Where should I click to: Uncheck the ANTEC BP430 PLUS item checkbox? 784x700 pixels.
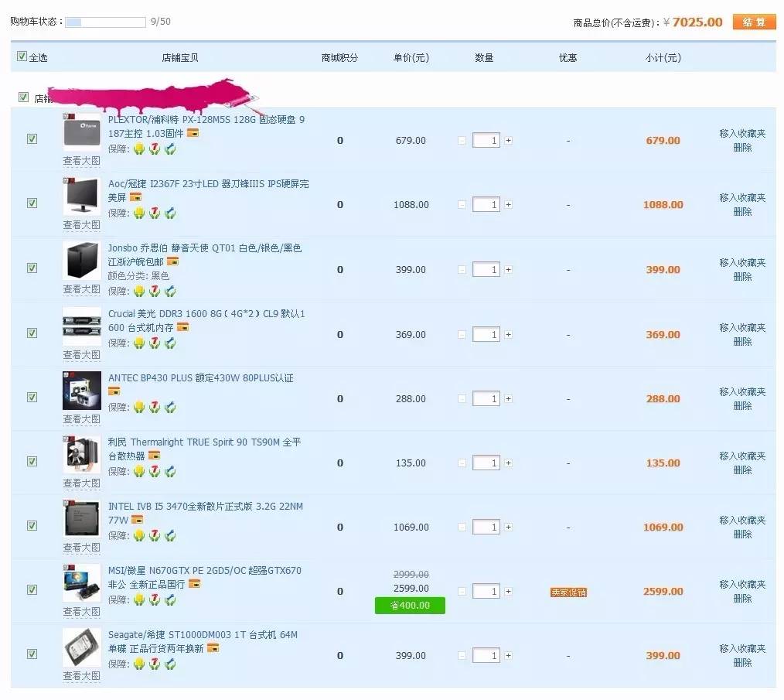click(x=32, y=397)
